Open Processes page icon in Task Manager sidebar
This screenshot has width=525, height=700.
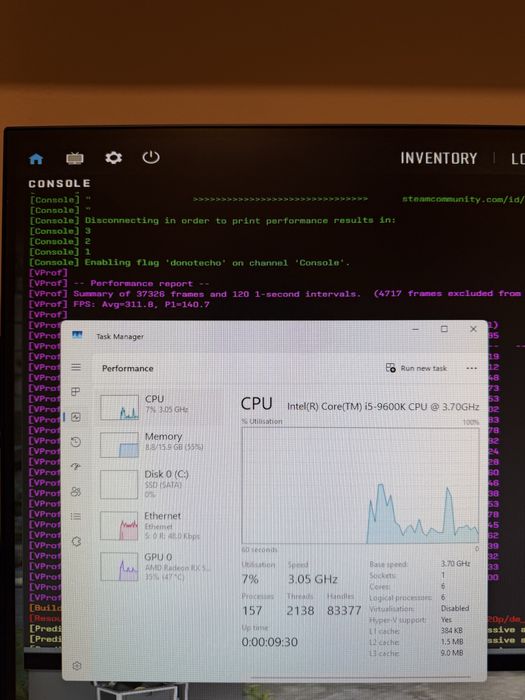click(76, 392)
